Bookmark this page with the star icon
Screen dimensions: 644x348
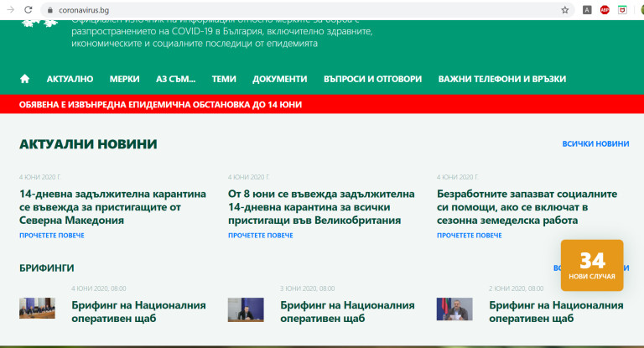point(565,10)
